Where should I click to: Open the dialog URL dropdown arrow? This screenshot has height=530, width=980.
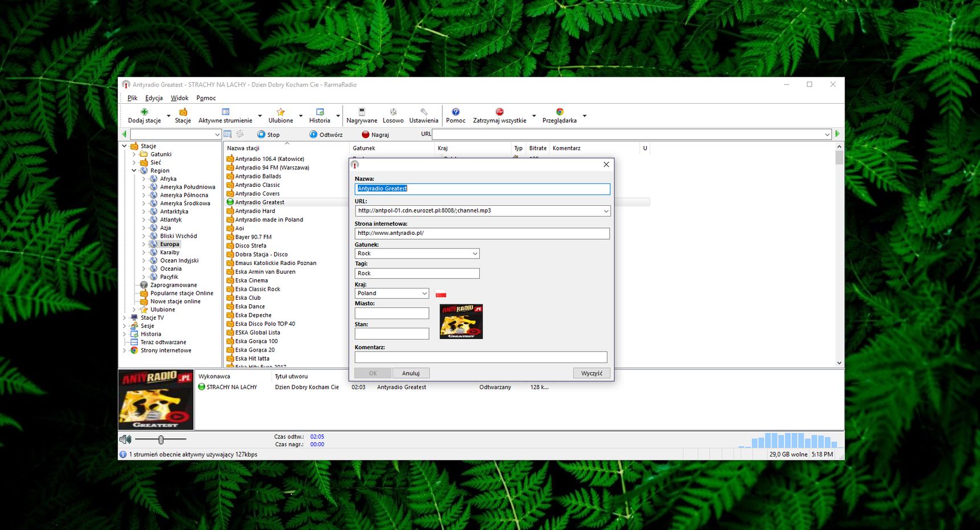pos(606,211)
